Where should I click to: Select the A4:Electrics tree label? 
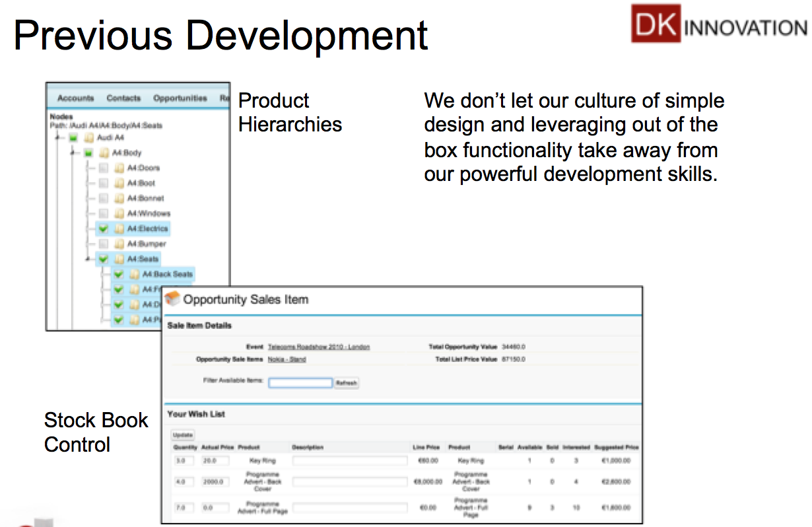(x=147, y=229)
